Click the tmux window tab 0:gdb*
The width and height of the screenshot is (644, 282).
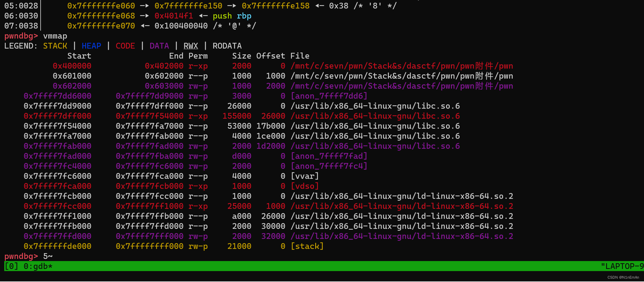38,266
